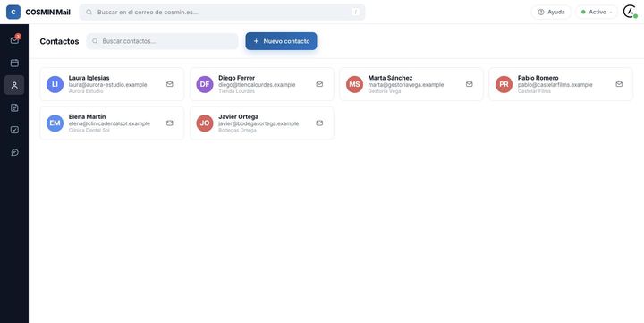Open the chat sidebar icon
644x323 pixels.
point(14,152)
